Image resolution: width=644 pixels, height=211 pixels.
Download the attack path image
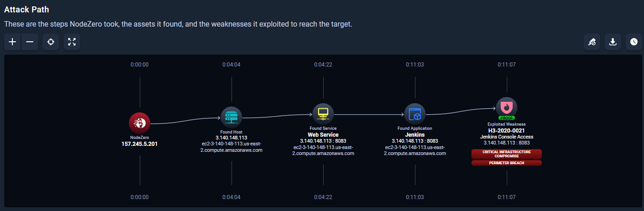click(613, 42)
